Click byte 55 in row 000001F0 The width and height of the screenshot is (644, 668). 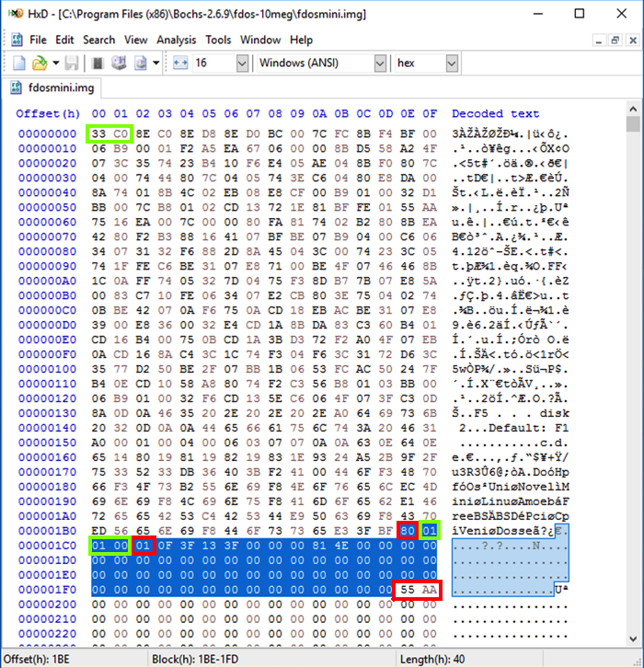pyautogui.click(x=408, y=590)
